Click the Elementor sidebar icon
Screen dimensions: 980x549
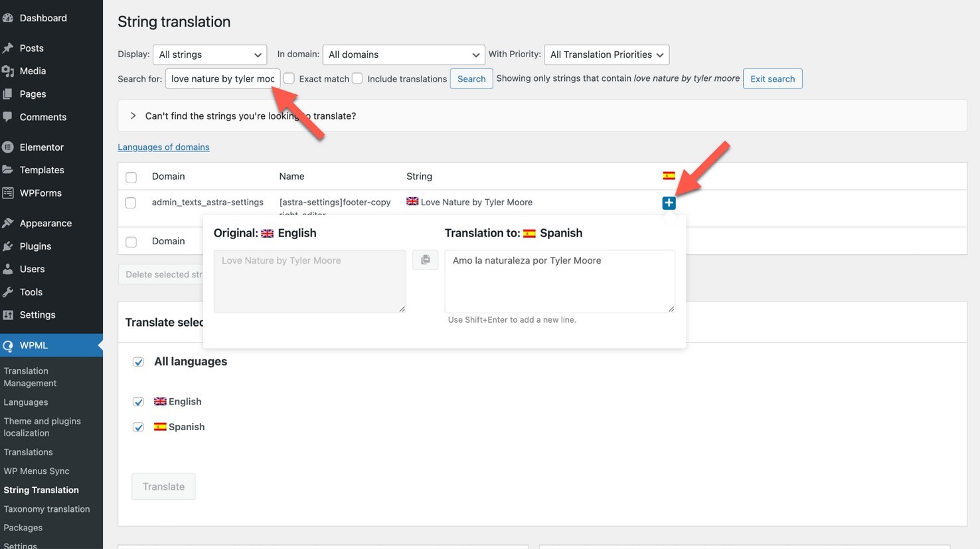(x=8, y=147)
